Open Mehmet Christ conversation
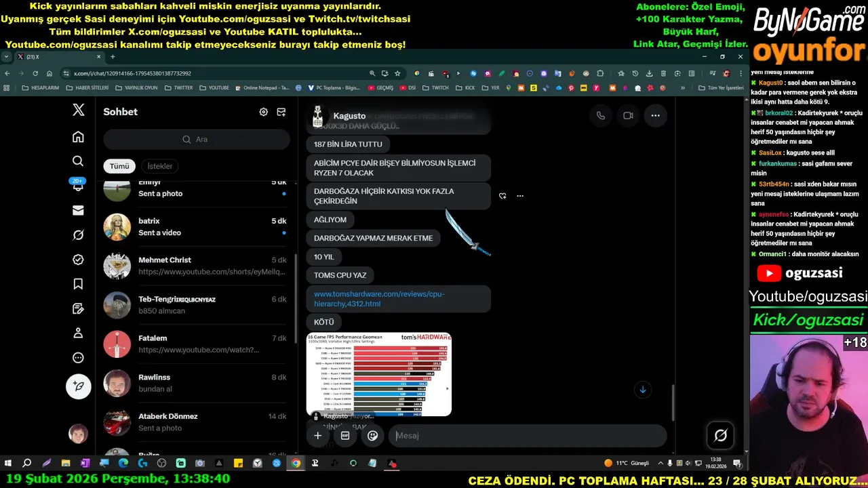The image size is (868, 488). point(196,266)
